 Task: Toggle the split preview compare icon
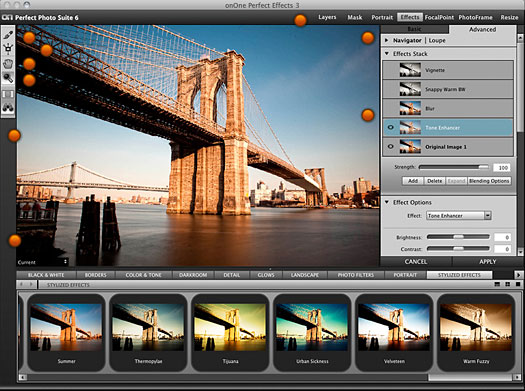click(x=8, y=94)
